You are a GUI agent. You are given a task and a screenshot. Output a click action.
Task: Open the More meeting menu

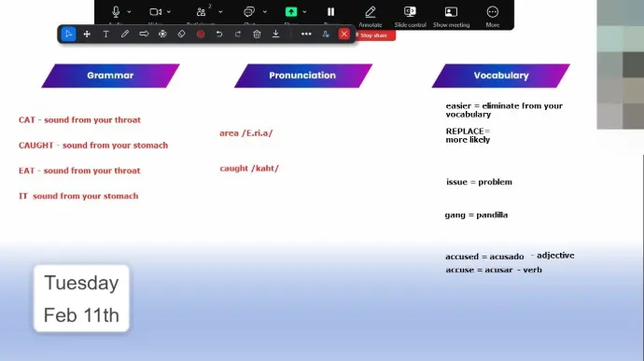493,16
